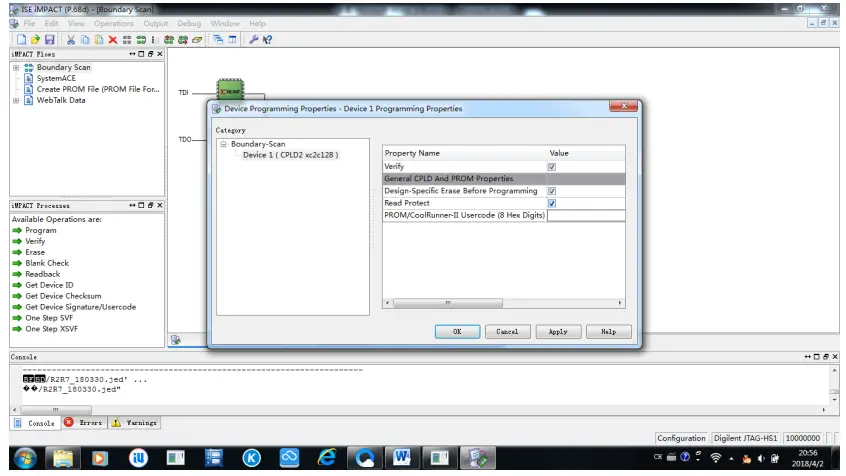The height and width of the screenshot is (476, 846).
Task: Click the Apply button
Action: click(558, 331)
